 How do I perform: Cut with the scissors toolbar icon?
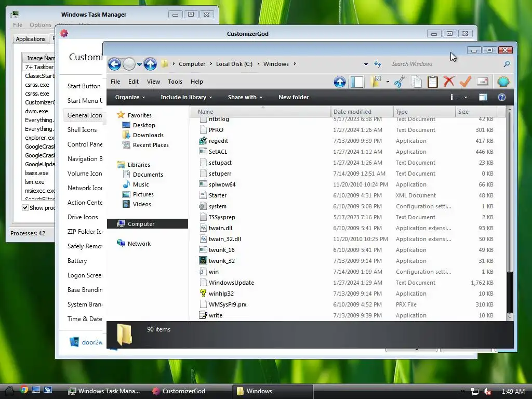[x=400, y=82]
